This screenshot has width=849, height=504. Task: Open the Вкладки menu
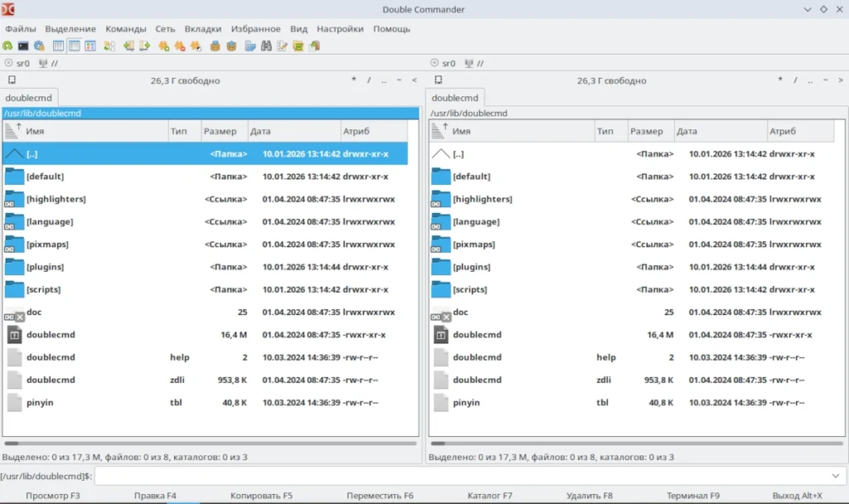click(203, 29)
